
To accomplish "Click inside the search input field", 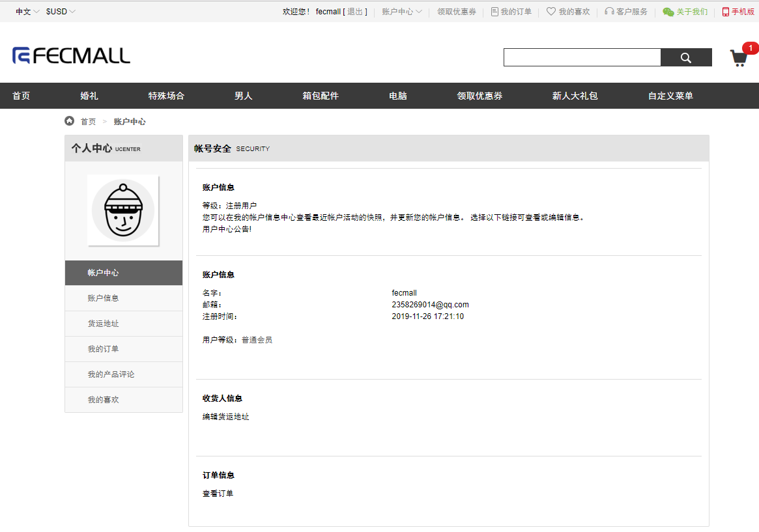I will pyautogui.click(x=580, y=57).
